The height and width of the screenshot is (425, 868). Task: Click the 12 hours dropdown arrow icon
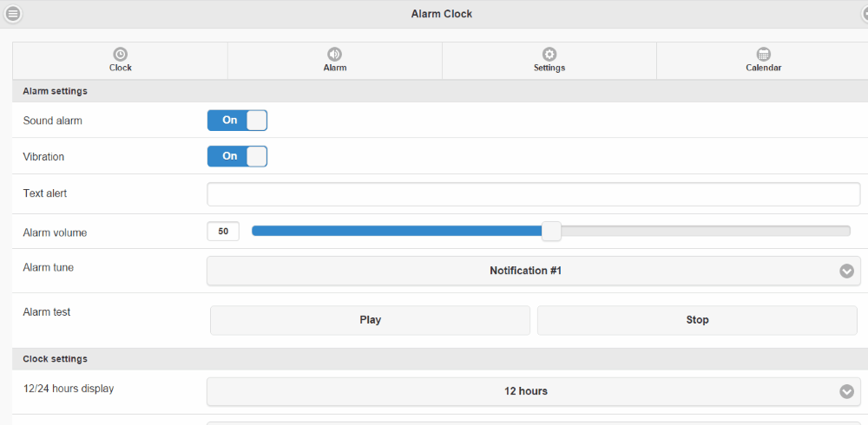coord(846,392)
